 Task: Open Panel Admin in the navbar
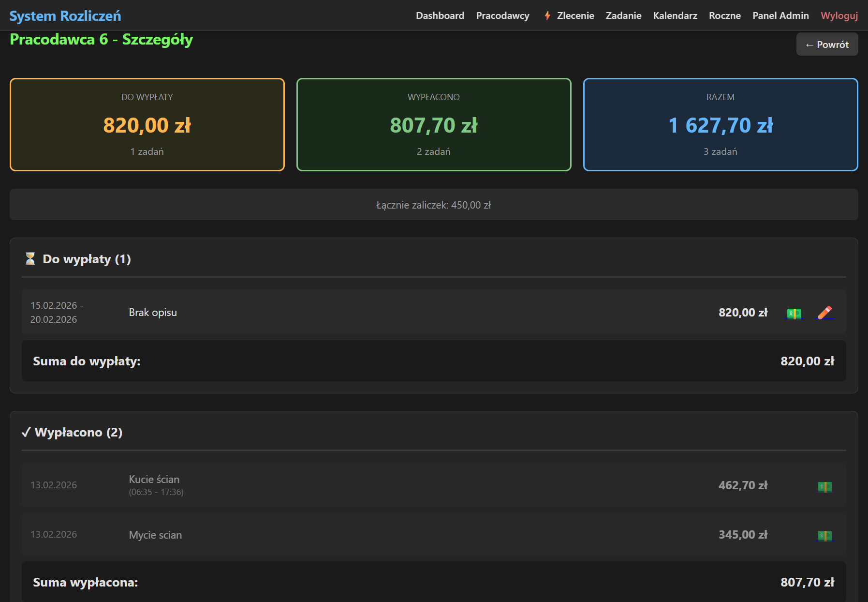click(780, 15)
